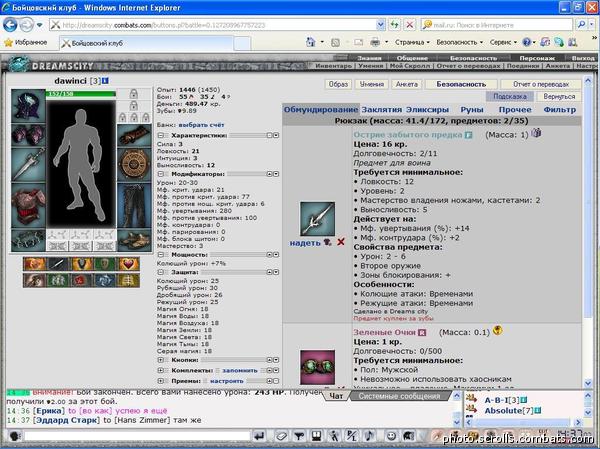Click the smiley face icon in chat toolbar
600x449 pixels.
pyautogui.click(x=391, y=436)
